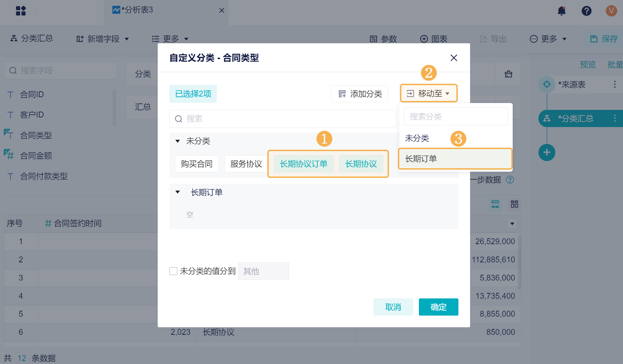623x364 pixels.
Task: Select the 购买合同 tag
Action: [x=197, y=164]
